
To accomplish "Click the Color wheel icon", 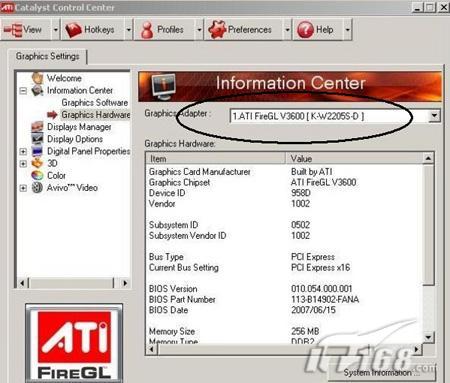I will click(37, 175).
